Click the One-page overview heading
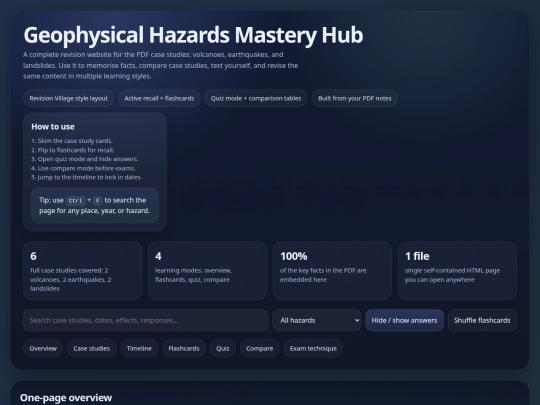 [x=66, y=398]
